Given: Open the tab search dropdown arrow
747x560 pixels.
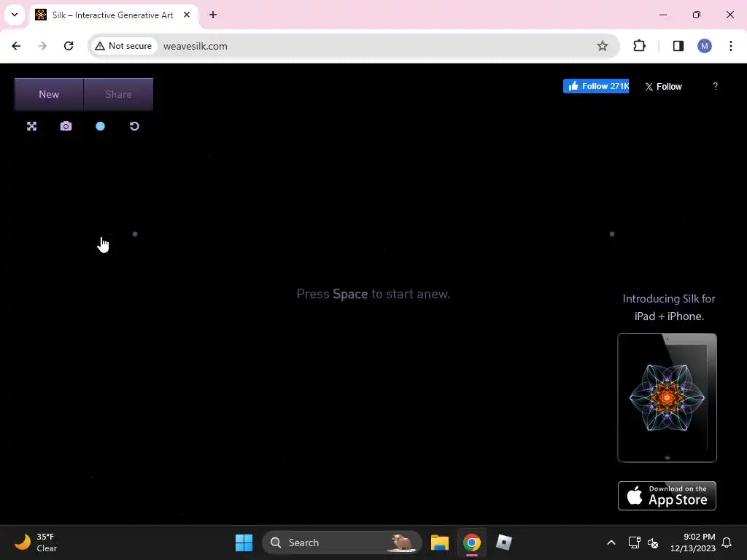Looking at the screenshot, I should [15, 15].
